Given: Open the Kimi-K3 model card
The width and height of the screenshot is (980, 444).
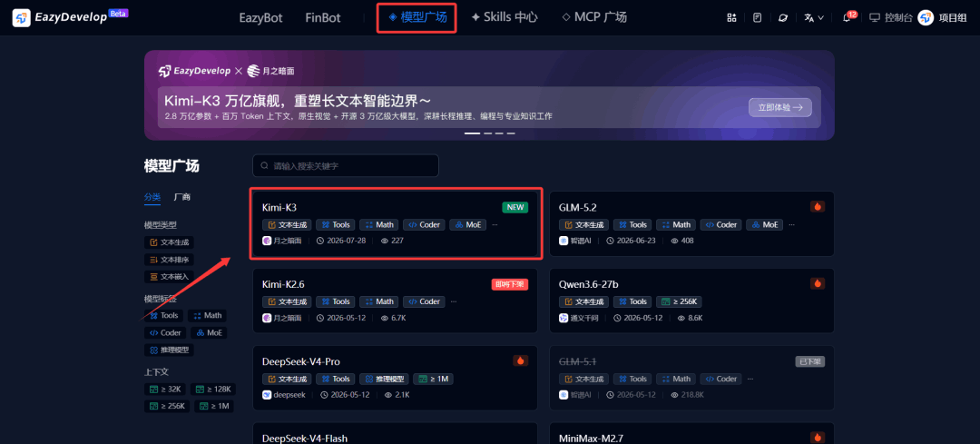Looking at the screenshot, I should coord(395,222).
